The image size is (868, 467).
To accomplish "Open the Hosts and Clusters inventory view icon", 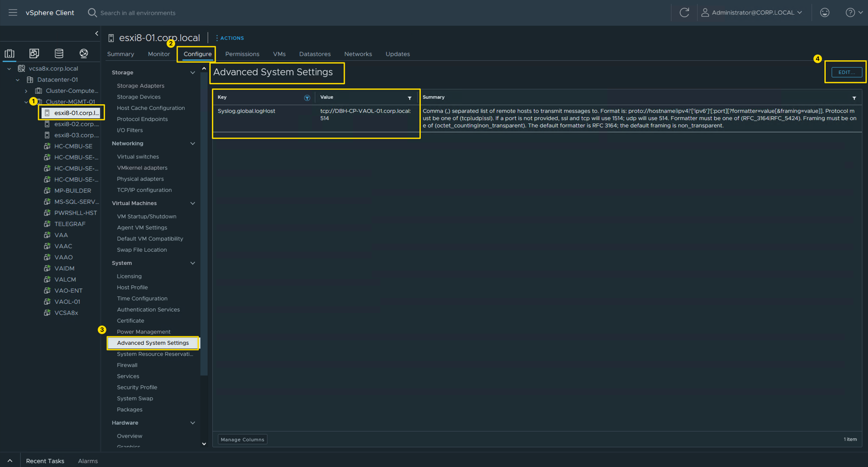I will tap(9, 53).
